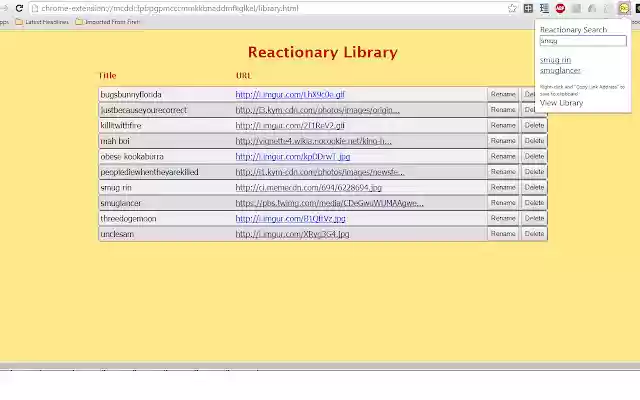Open the Adblock Plus extension icon

[560, 8]
